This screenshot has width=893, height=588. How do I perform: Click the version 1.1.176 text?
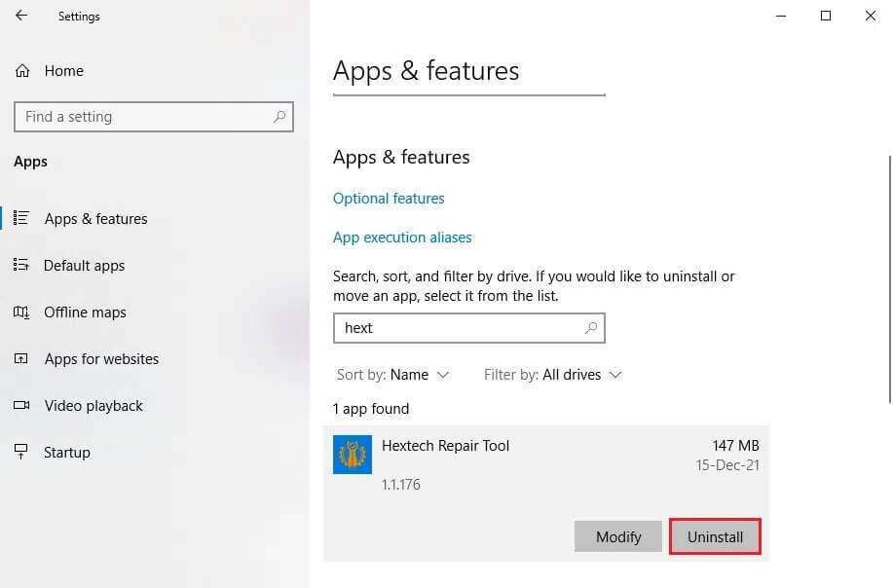401,485
